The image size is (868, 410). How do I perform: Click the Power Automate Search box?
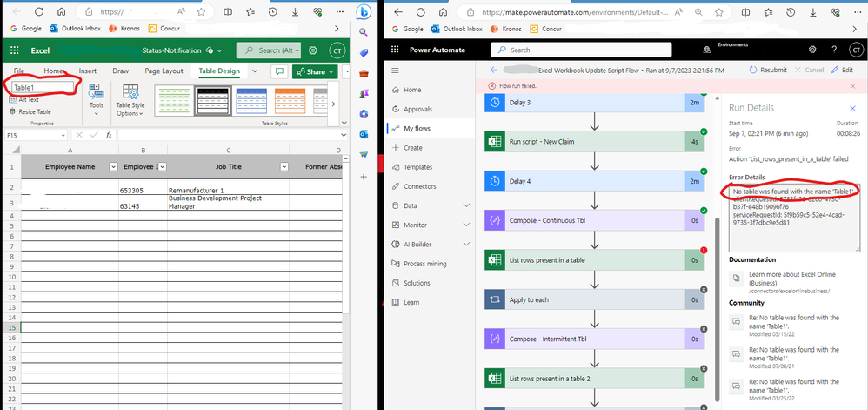point(581,50)
